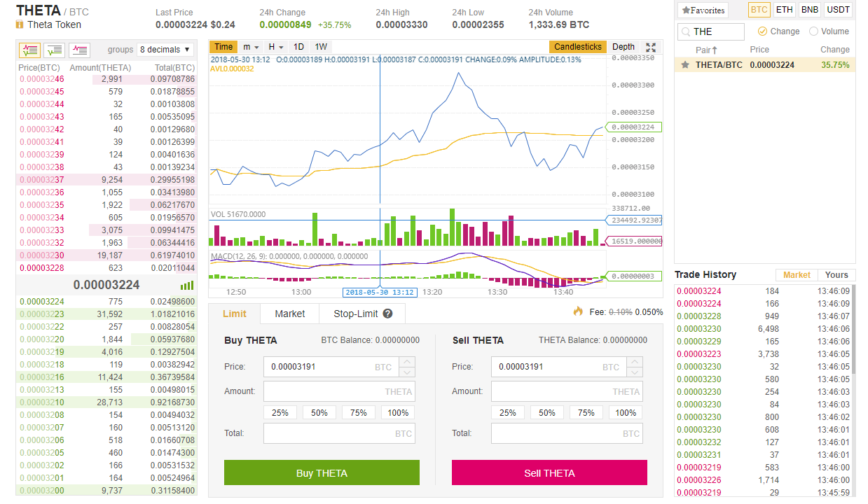The image size is (868, 504).
Task: Focus the Buy THETA Total field
Action: [339, 433]
